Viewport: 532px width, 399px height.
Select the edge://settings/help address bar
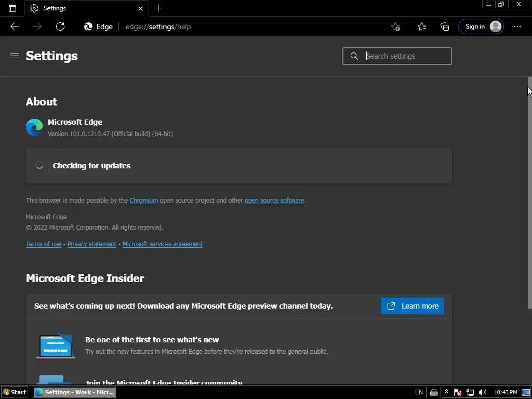[x=158, y=27]
